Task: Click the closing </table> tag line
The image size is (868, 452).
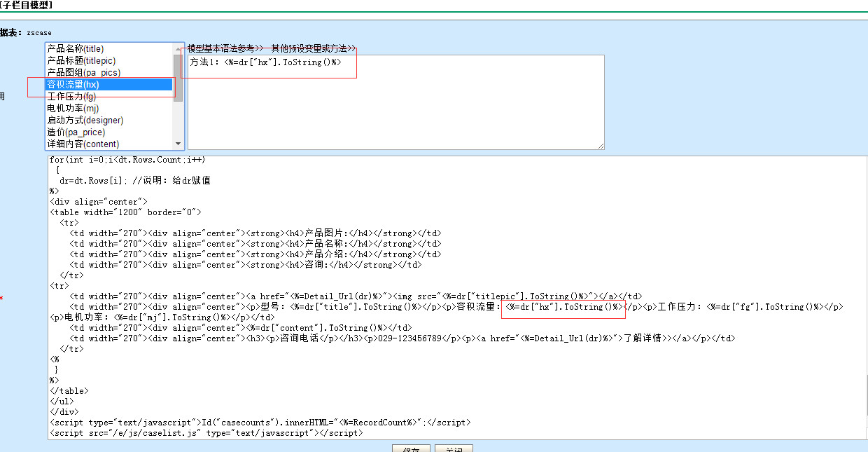Action: tap(69, 391)
